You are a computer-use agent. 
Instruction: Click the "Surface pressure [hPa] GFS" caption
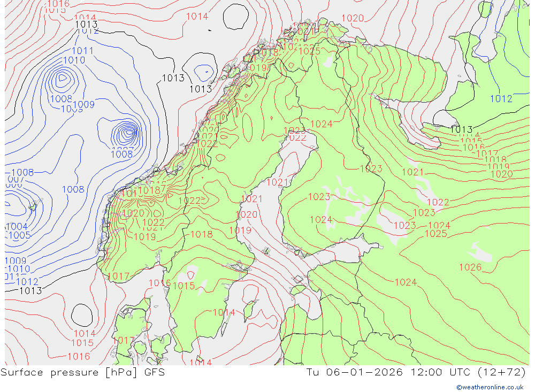tap(82, 372)
